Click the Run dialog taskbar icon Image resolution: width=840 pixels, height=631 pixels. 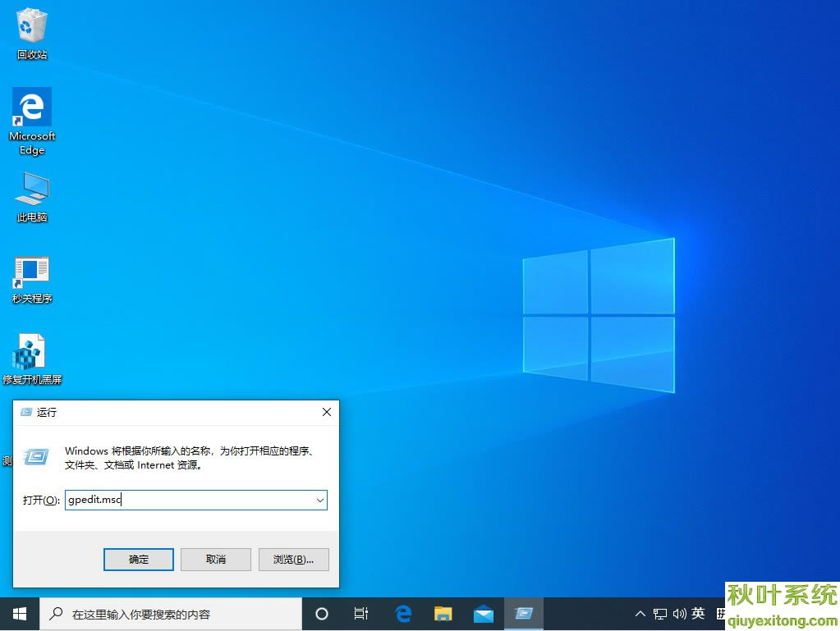[523, 614]
